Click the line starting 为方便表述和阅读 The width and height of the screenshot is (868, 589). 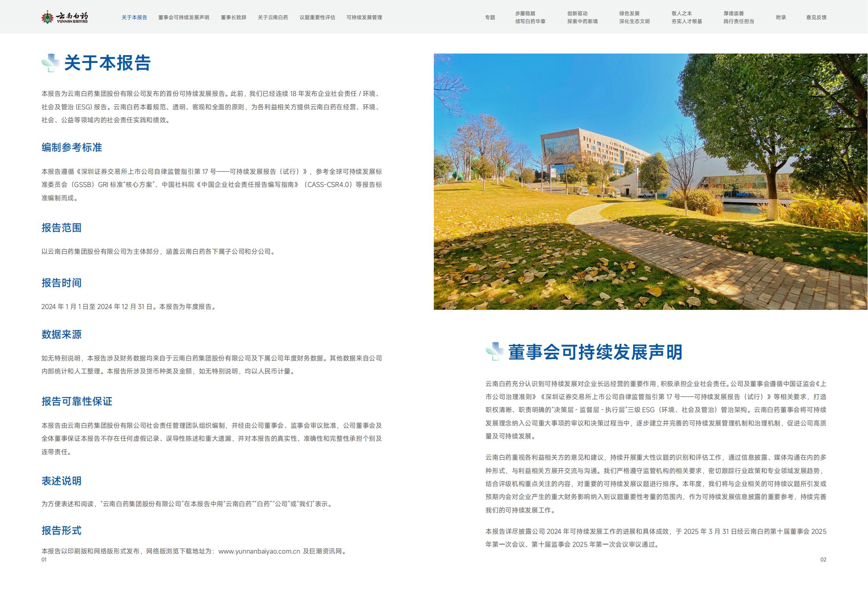coord(187,504)
